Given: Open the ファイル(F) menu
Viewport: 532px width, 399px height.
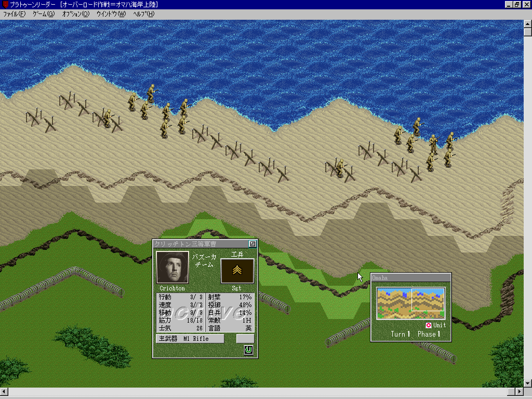Looking at the screenshot, I should coord(14,14).
